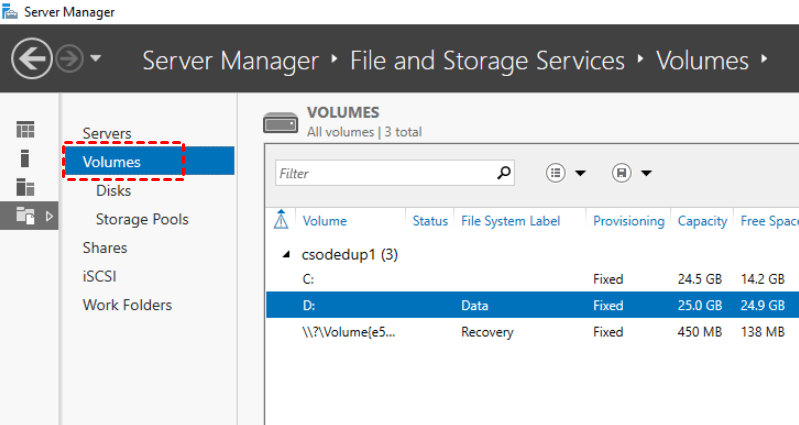Go to Storage Pools section
799x425 pixels.
pyautogui.click(x=142, y=219)
